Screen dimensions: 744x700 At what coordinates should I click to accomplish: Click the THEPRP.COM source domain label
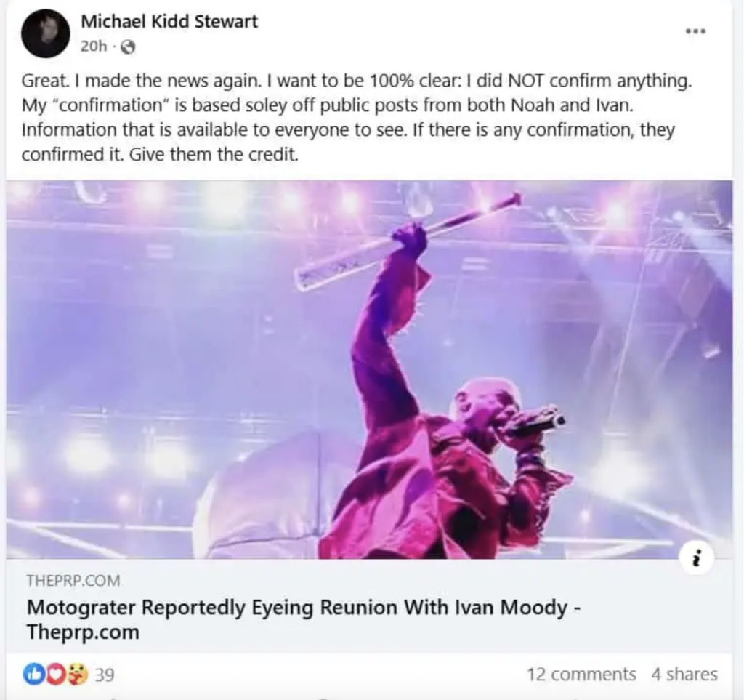pos(73,581)
